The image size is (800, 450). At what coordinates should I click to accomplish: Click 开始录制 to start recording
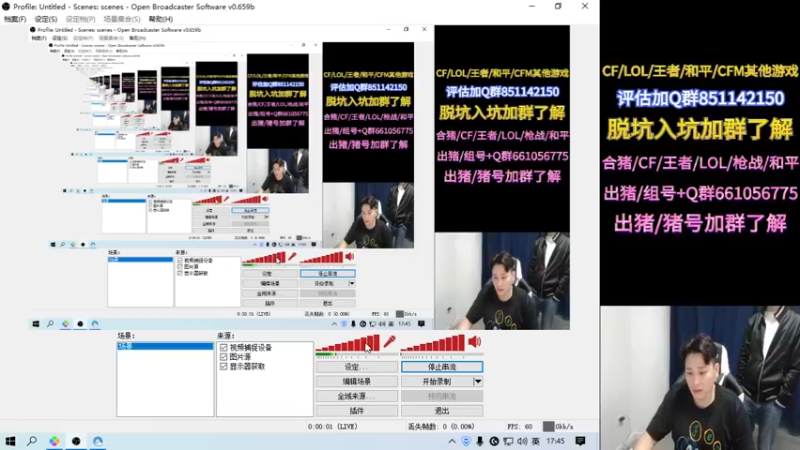437,381
